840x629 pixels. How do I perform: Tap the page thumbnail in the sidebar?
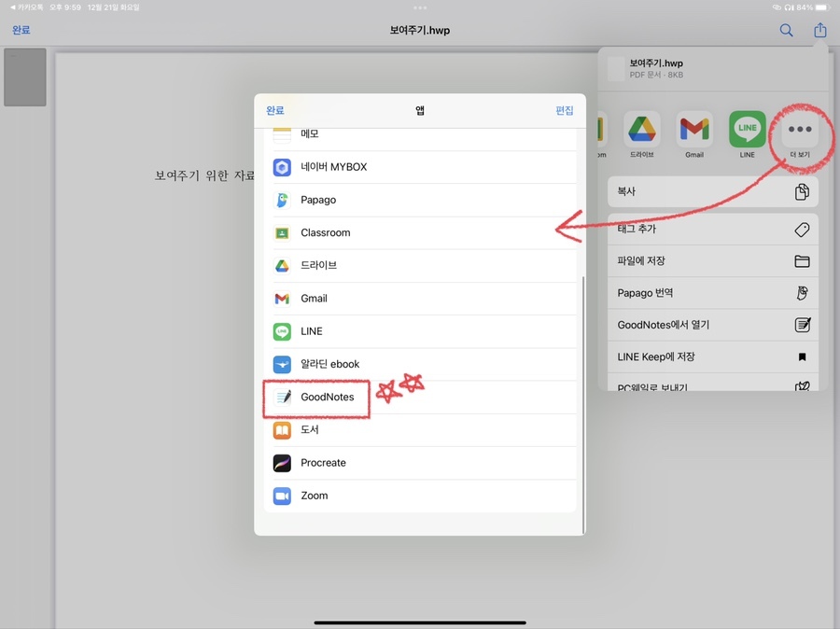(x=24, y=77)
